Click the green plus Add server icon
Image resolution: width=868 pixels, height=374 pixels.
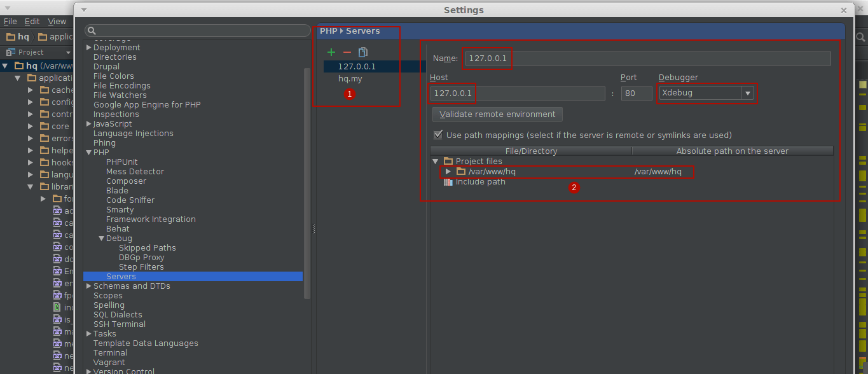[331, 52]
